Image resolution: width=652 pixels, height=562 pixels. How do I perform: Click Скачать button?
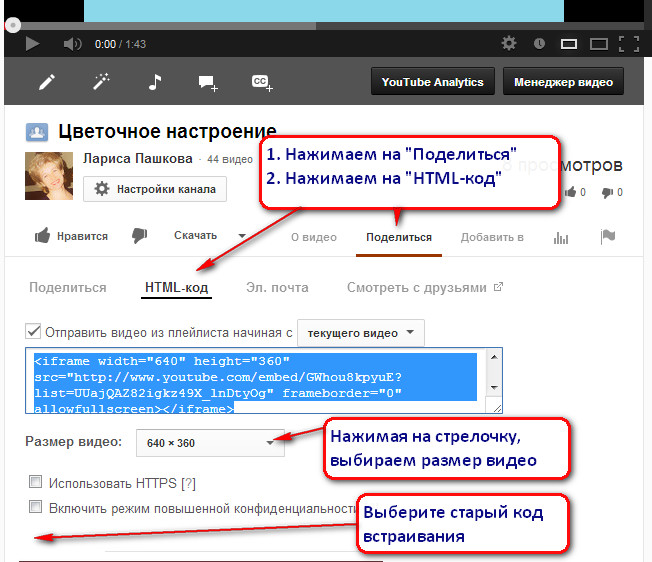pos(195,235)
